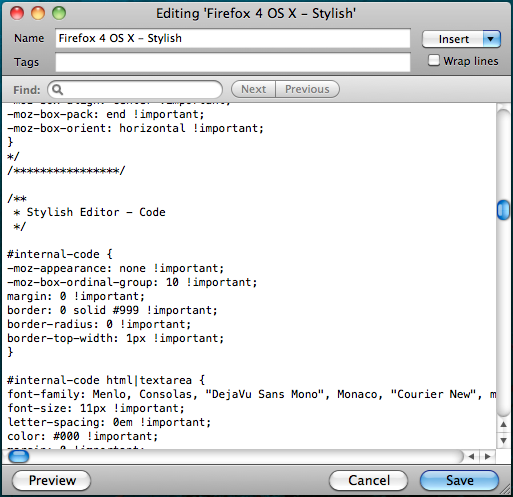513x497 pixels.
Task: Click the '#internal-code {' selector line
Action: click(x=60, y=254)
